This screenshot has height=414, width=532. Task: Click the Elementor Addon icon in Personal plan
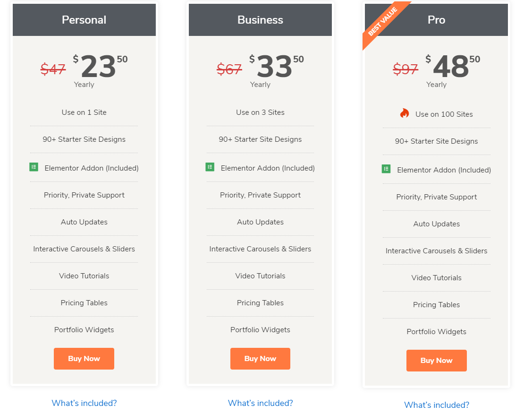point(33,167)
